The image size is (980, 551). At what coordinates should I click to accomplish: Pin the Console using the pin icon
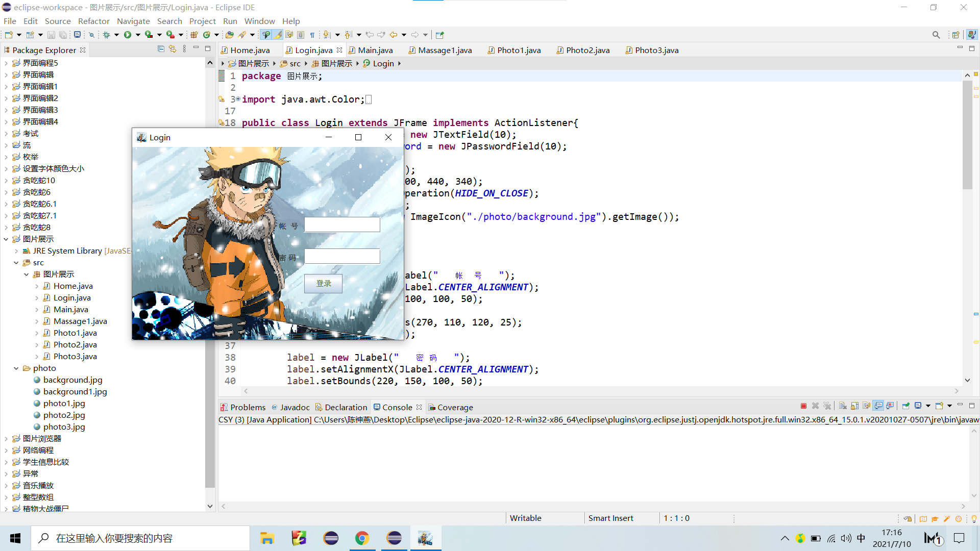pos(906,406)
